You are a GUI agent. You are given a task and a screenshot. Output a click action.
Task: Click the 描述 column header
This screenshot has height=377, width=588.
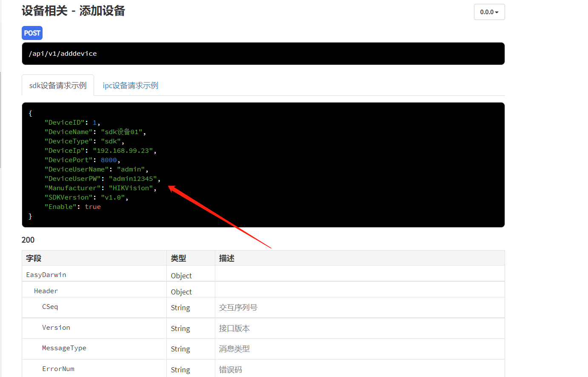pos(226,258)
